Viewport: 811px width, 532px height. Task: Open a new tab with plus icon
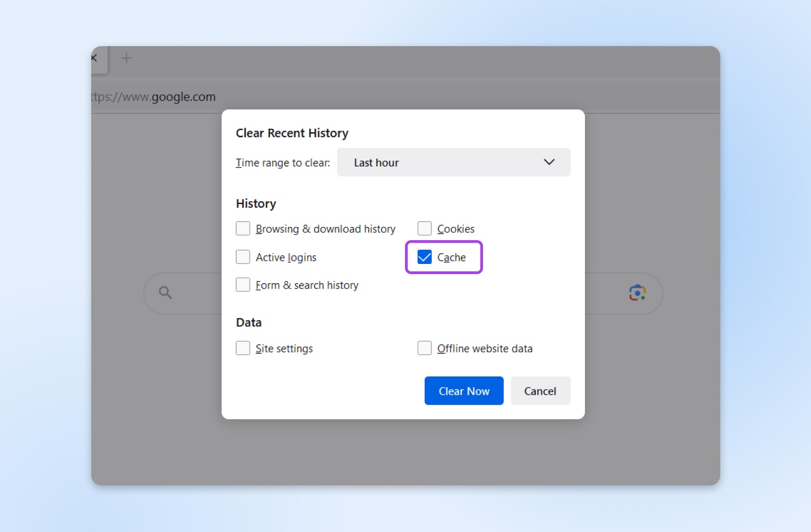click(x=126, y=58)
